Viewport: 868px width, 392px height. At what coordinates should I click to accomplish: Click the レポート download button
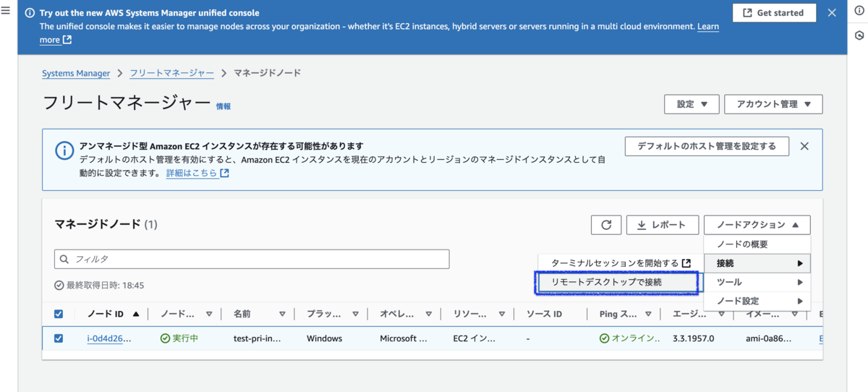point(663,225)
